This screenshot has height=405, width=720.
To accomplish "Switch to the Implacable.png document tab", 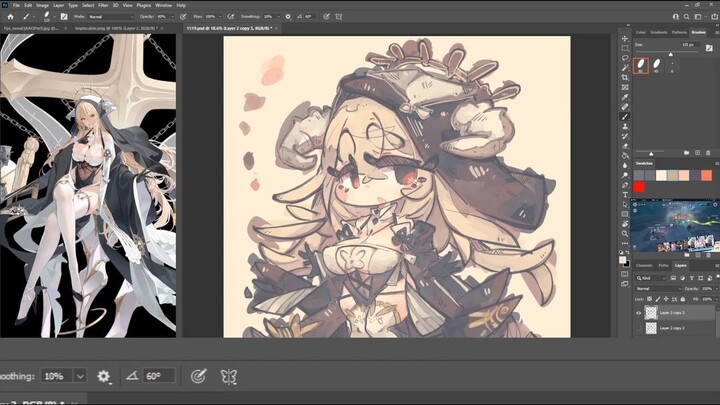I will 116,28.
